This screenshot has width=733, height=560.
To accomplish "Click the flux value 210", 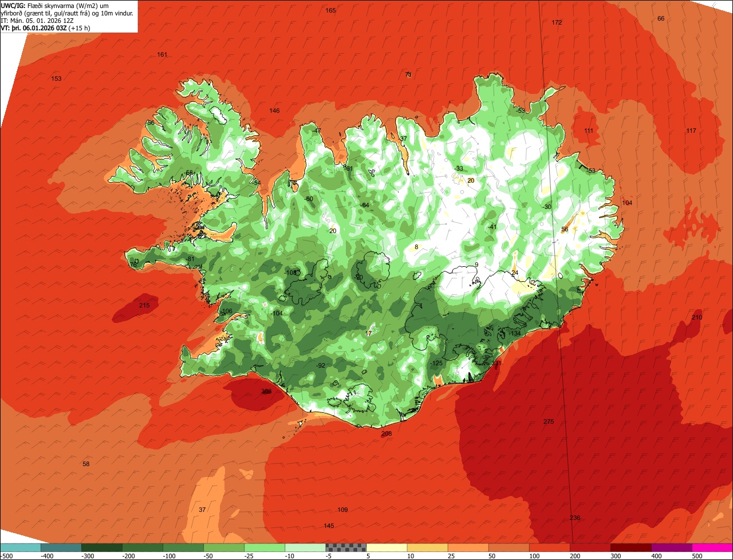I will point(696,317).
